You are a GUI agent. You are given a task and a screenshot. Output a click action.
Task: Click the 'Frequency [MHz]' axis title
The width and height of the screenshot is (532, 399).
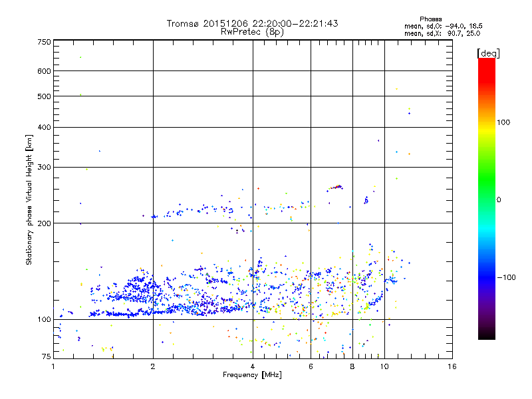click(252, 375)
